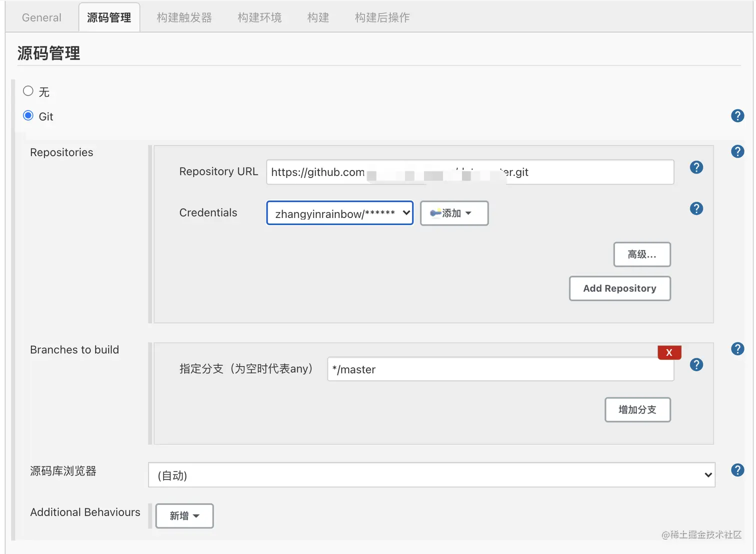Show help for Repositories section
The width and height of the screenshot is (756, 554).
point(737,151)
